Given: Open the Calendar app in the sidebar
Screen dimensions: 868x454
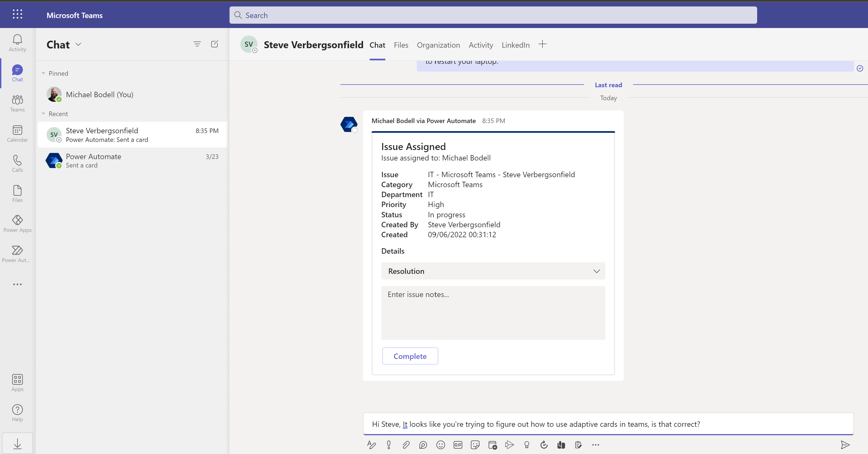Looking at the screenshot, I should point(17,134).
